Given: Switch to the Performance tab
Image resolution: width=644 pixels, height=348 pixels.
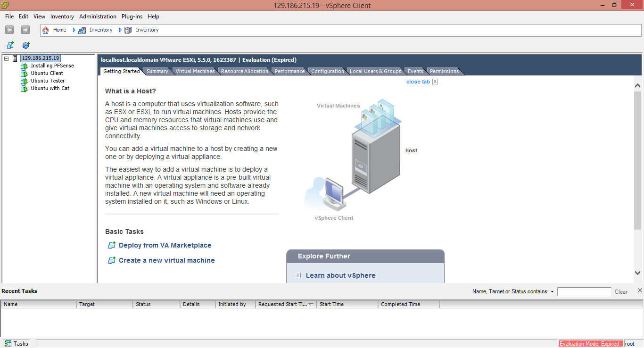Looking at the screenshot, I should coord(289,71).
